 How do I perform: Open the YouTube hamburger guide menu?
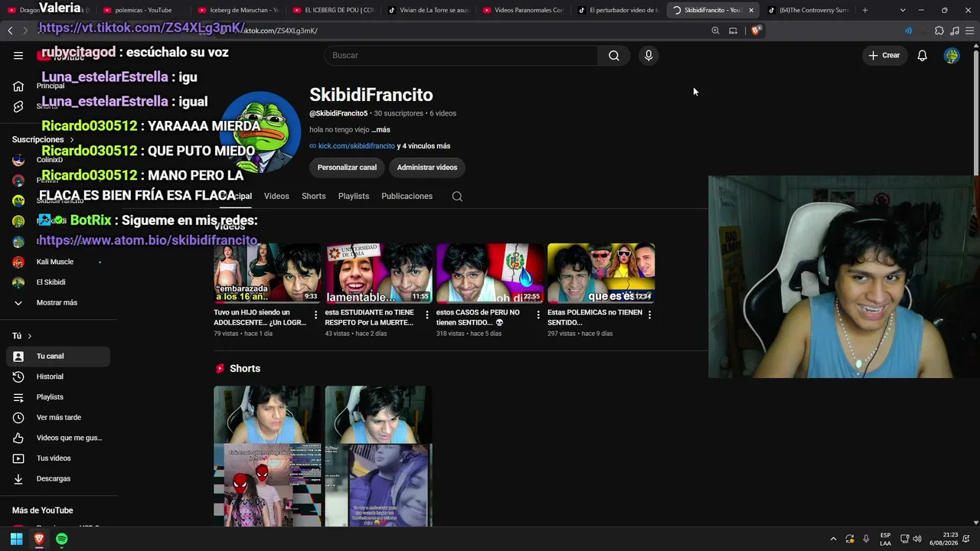18,55
